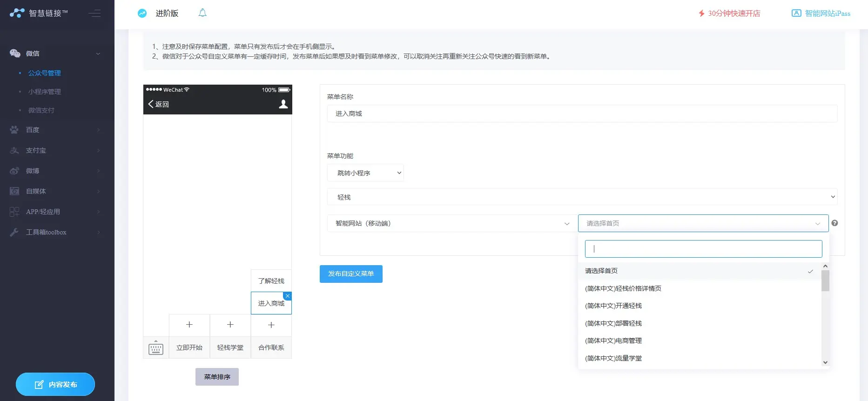Remove the 进入商城 submenu via blue X
The image size is (868, 401).
coord(288,296)
